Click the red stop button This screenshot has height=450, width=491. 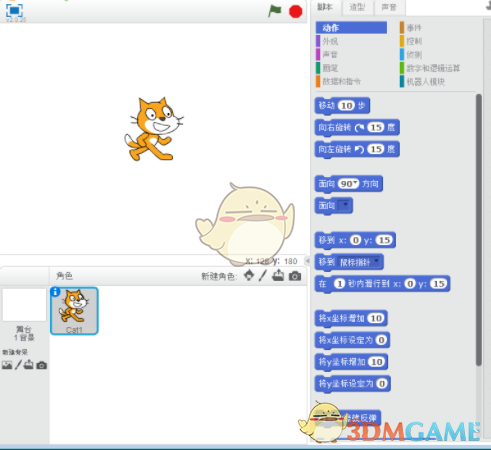(295, 12)
